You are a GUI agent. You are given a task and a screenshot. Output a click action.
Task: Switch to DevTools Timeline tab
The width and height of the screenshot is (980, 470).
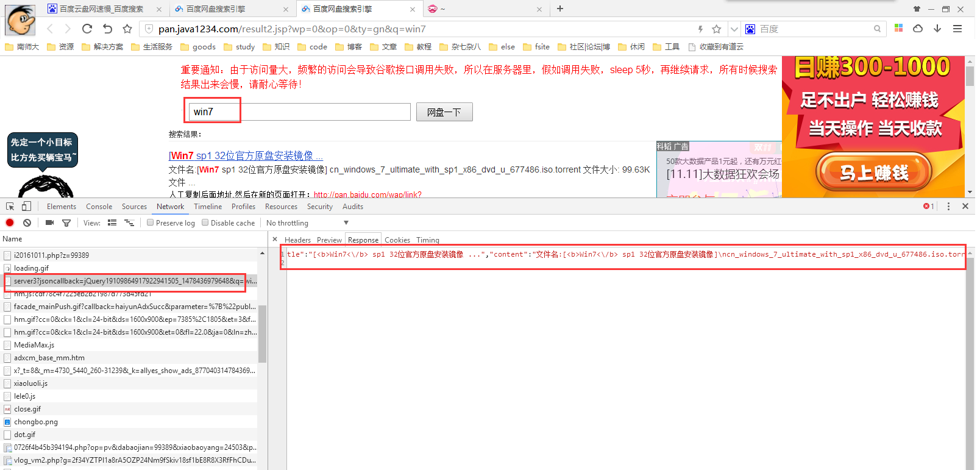point(208,207)
